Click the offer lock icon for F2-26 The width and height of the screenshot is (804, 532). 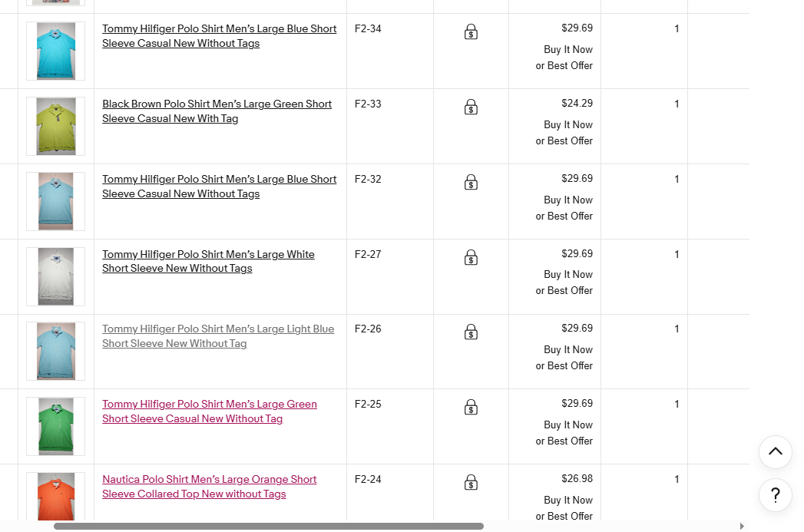(x=471, y=332)
